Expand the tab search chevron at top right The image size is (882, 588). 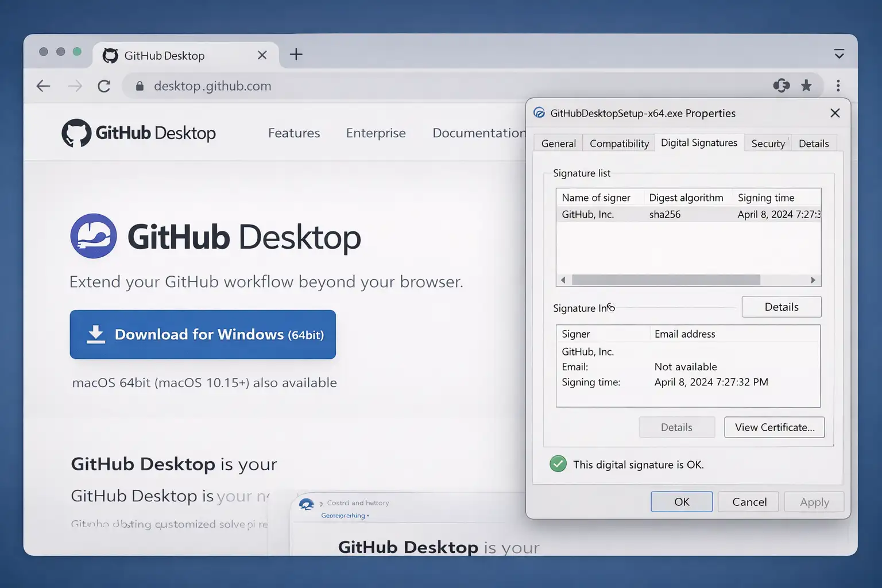coord(840,53)
